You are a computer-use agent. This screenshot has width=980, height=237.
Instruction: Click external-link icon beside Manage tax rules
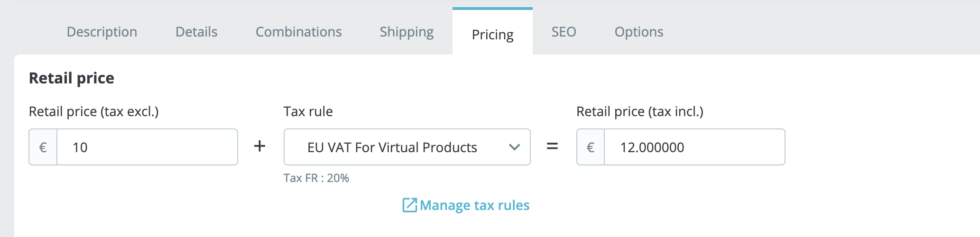pos(409,205)
